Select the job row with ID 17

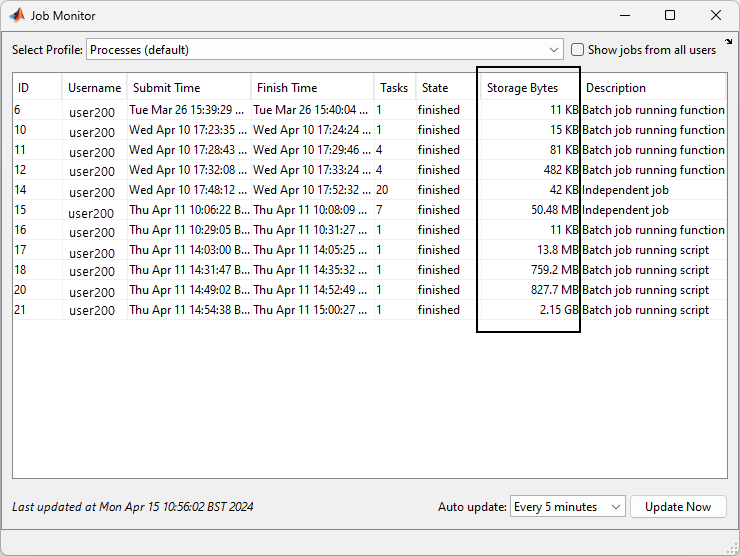pos(370,250)
